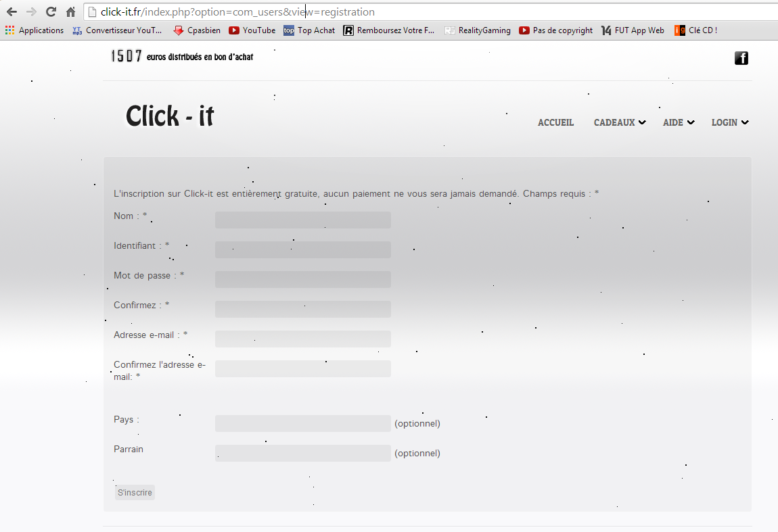The image size is (778, 532).
Task: Click the 'L'inscription sur Click-it est entièrement gratuite' text
Action: [216, 193]
